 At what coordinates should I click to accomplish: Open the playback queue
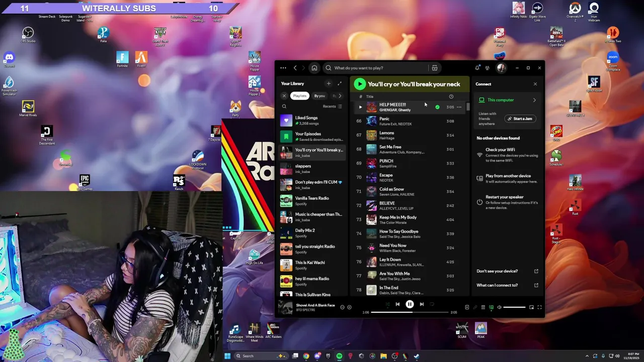pyautogui.click(x=483, y=307)
